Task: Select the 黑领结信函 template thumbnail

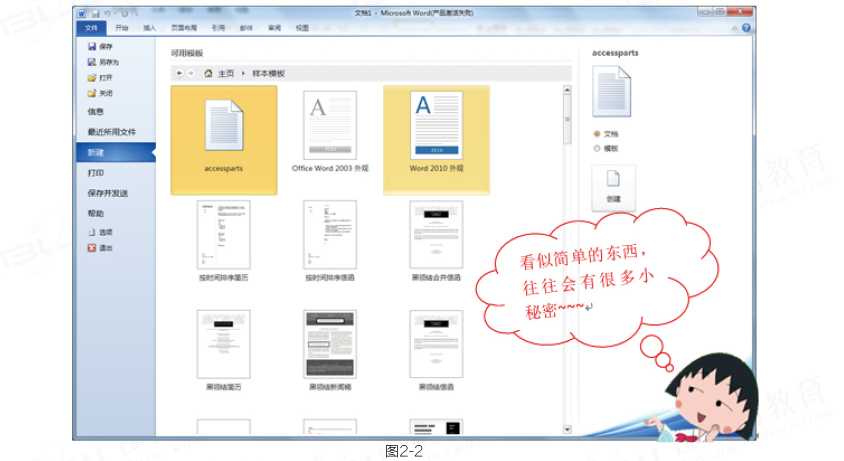Action: (437, 344)
